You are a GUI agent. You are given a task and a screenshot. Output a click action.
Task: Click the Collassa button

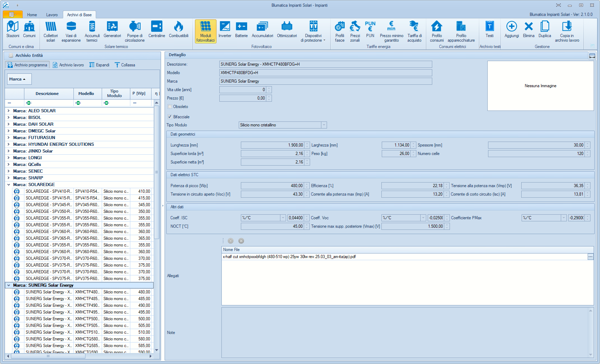125,65
